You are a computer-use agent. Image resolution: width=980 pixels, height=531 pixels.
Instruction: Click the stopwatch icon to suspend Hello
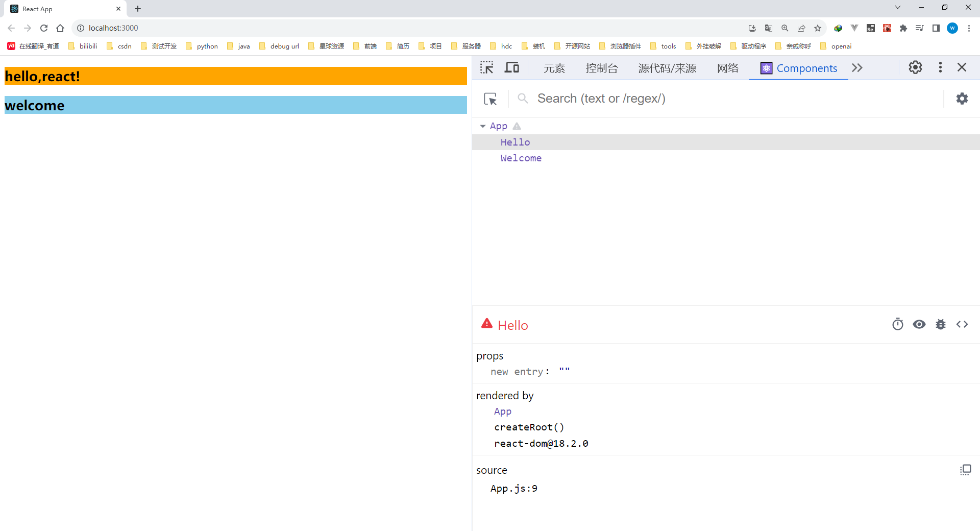[898, 324]
